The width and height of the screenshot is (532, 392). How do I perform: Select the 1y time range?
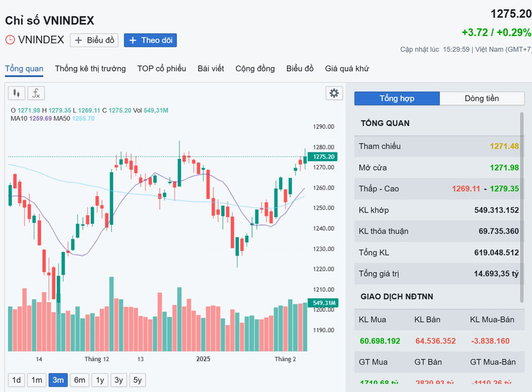[99, 380]
